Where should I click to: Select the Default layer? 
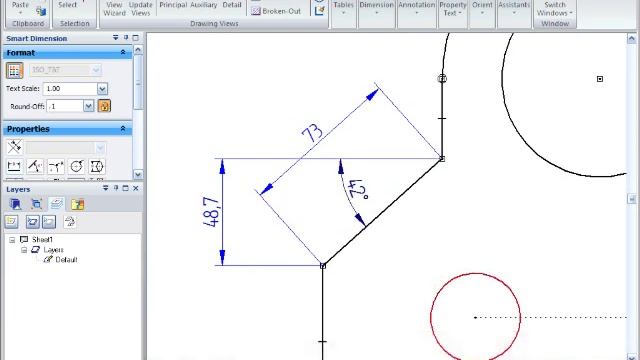(66, 260)
